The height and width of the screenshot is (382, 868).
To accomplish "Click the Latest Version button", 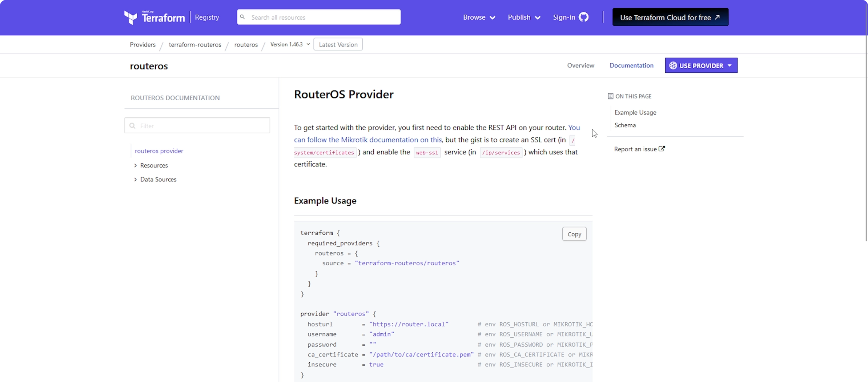I will point(338,44).
